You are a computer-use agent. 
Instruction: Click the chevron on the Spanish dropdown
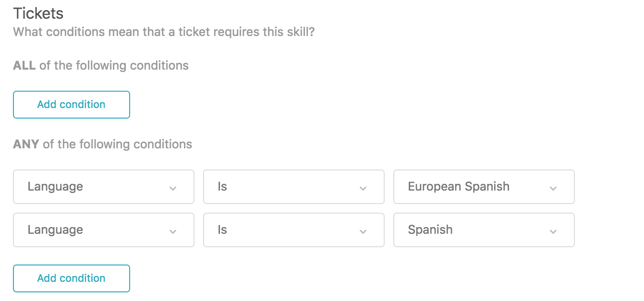(553, 230)
